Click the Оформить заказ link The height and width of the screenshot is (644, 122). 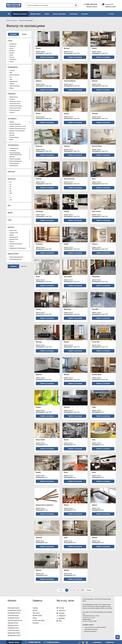click(x=111, y=6)
